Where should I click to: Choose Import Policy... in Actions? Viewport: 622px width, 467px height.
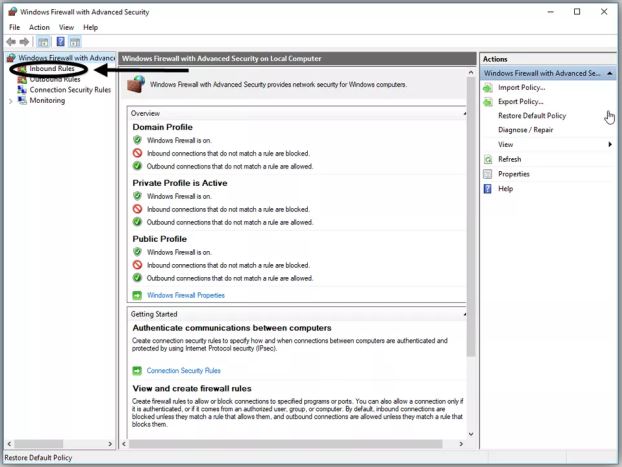point(522,88)
